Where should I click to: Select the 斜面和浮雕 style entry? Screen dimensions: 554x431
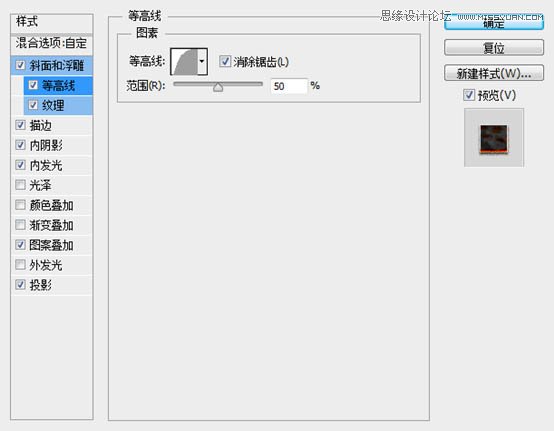57,65
